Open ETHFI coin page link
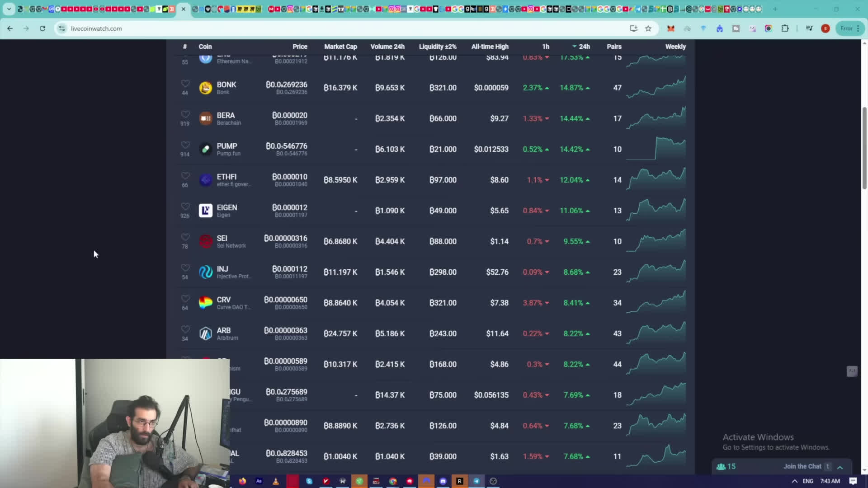The height and width of the screenshot is (488, 868). 226,177
